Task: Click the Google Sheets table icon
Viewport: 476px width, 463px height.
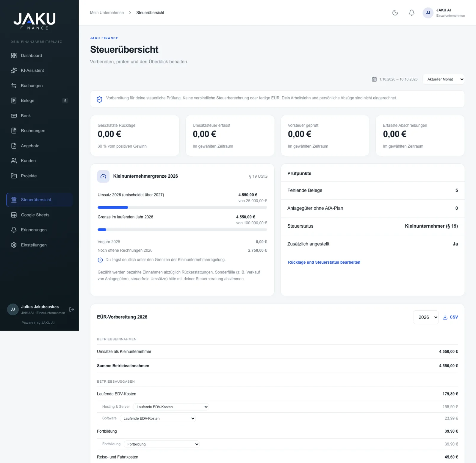Action: (x=14, y=215)
